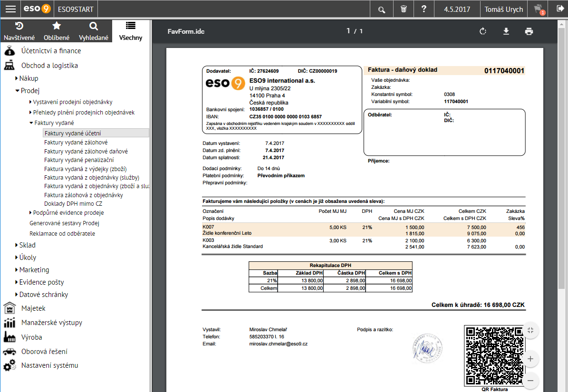Print the invoice document

point(529,31)
